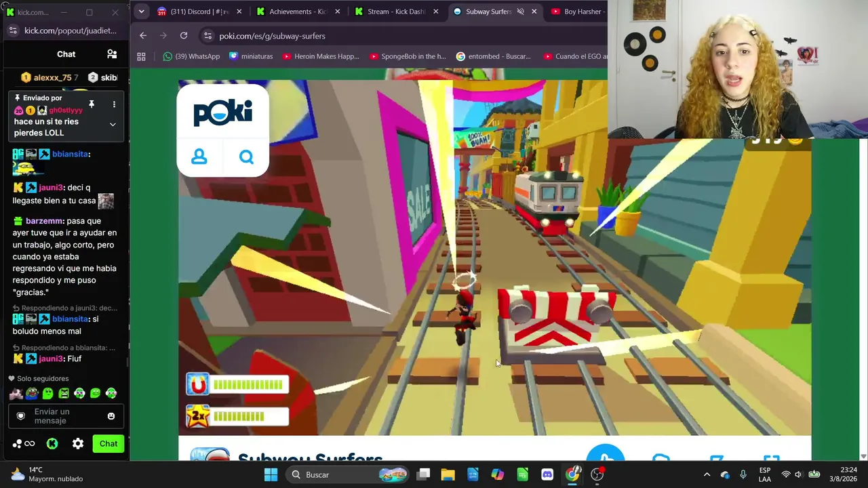Viewport: 868px width, 488px height.
Task: Insert the cat emote from quick emotes
Action: pyautogui.click(x=16, y=393)
